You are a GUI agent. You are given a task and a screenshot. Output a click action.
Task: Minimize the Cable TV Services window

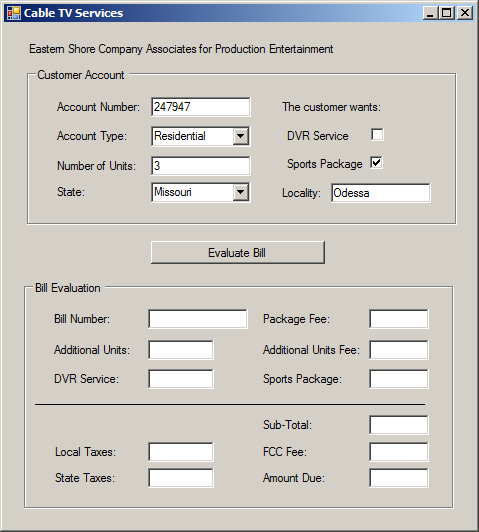click(x=430, y=13)
